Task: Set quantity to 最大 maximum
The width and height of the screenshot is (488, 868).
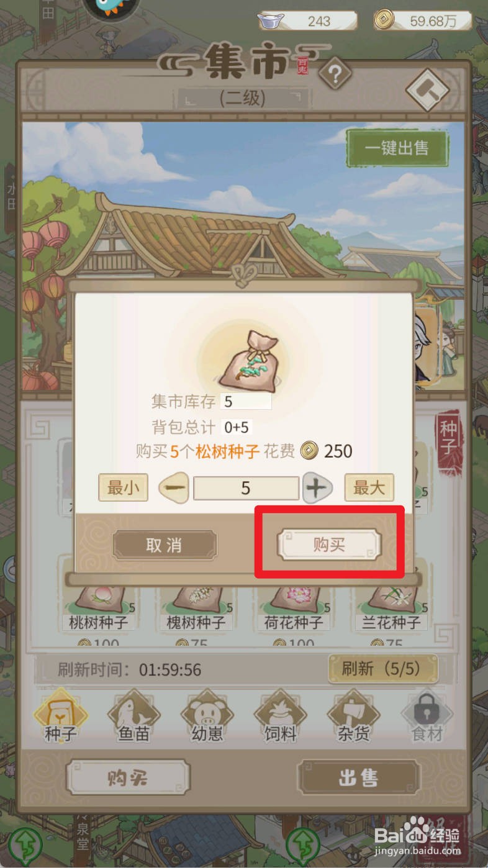Action: [369, 487]
